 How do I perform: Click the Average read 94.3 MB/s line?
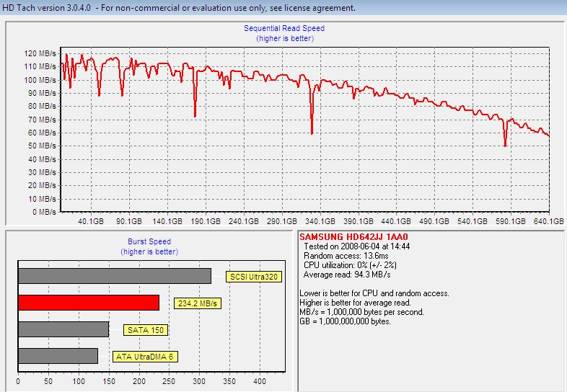point(347,275)
